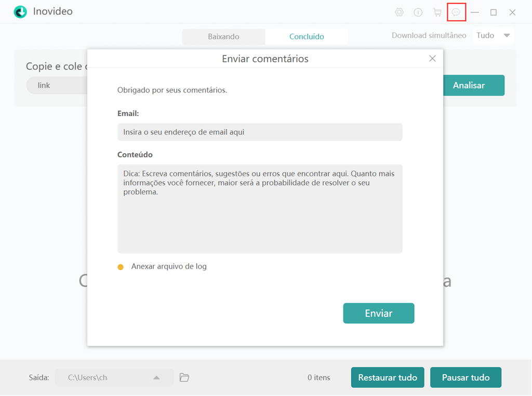Switch to the Baixando tab
This screenshot has height=396, width=532.
[223, 37]
